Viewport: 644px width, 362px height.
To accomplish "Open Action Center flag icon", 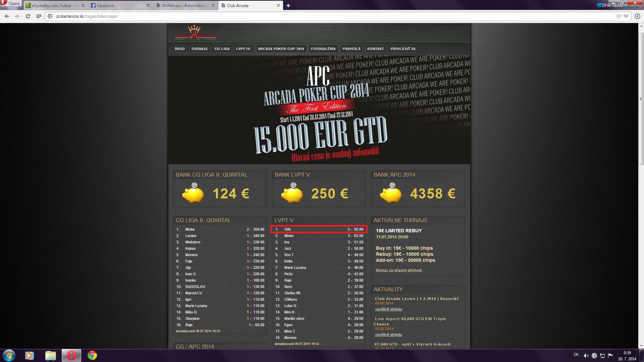I will coord(610,356).
